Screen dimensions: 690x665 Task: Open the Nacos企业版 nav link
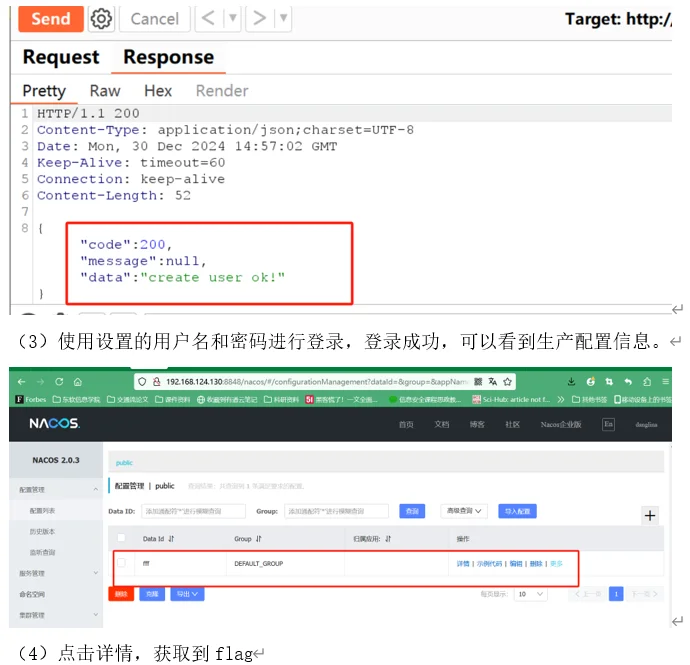click(561, 424)
